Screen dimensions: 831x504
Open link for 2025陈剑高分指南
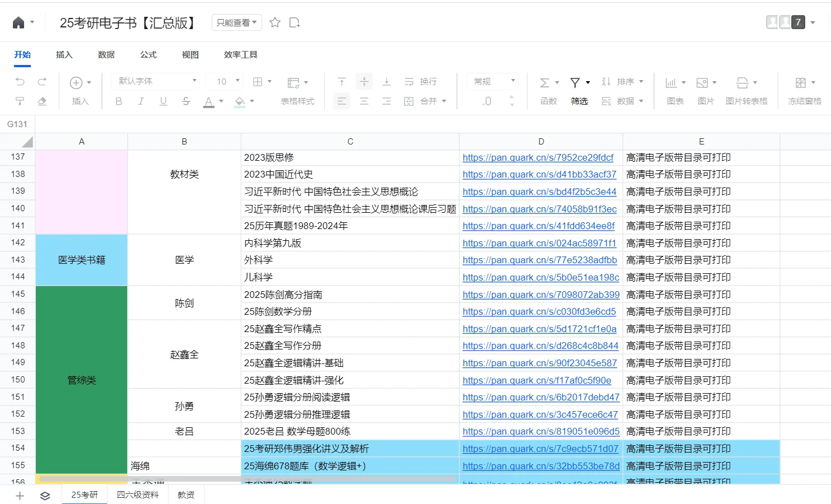click(541, 295)
